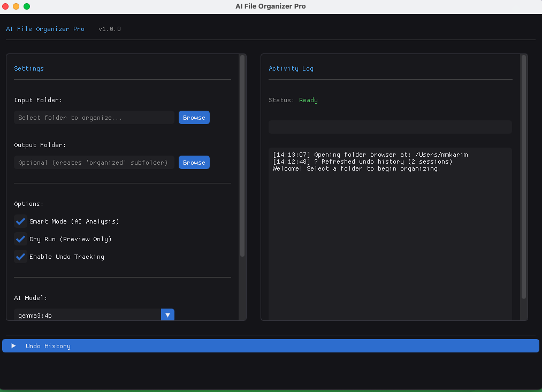Screen dimensions: 542x392
Task: Focus the 'Select folder to organize...' input field
Action: [x=94, y=118]
